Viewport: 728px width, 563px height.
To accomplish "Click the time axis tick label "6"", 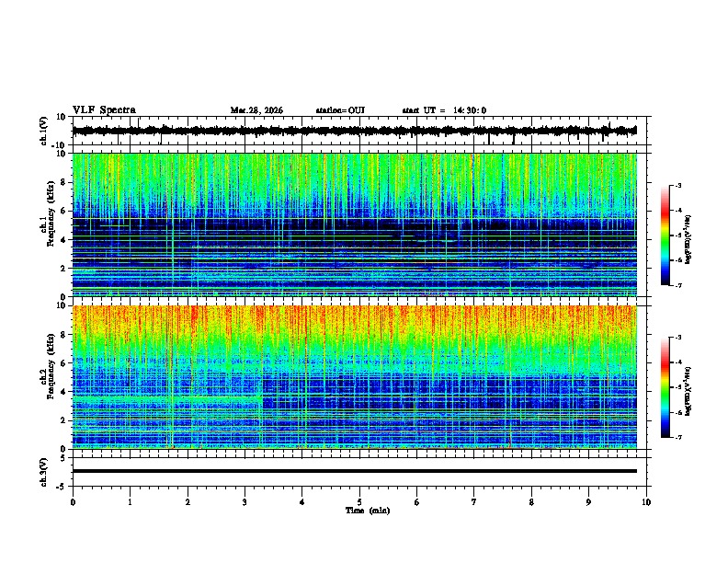I will (x=417, y=502).
